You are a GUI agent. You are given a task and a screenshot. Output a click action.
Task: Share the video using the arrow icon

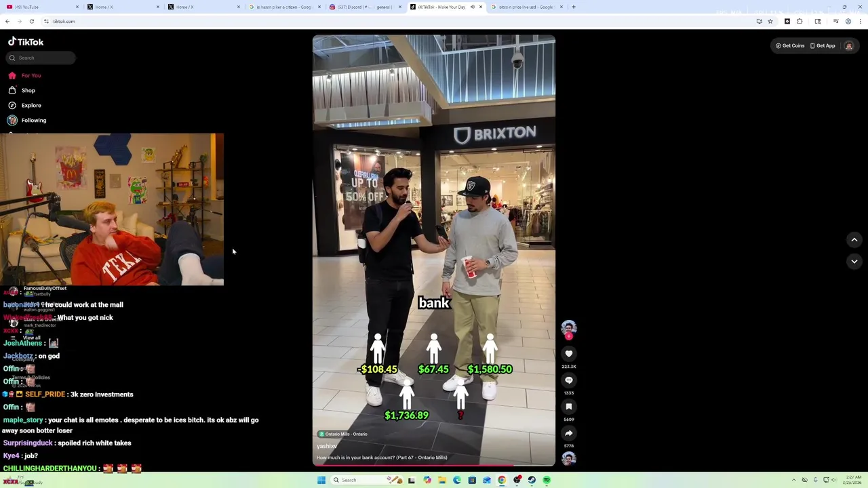coord(569,433)
